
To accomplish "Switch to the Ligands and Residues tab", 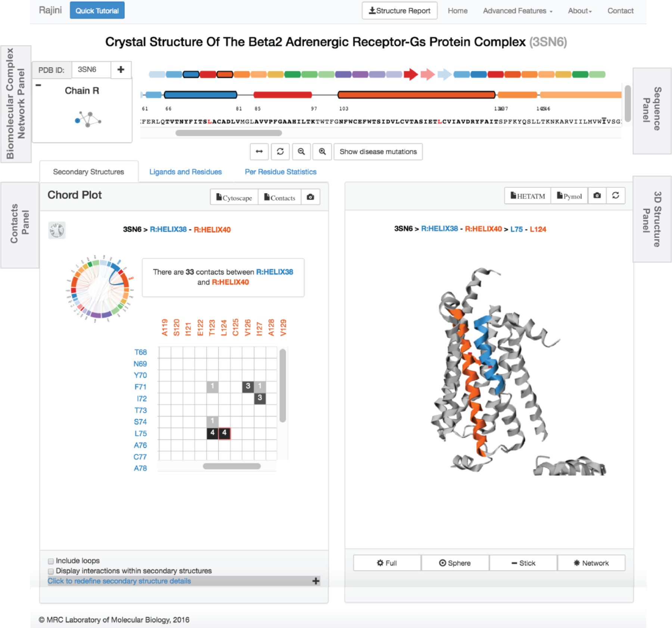I will (x=186, y=172).
